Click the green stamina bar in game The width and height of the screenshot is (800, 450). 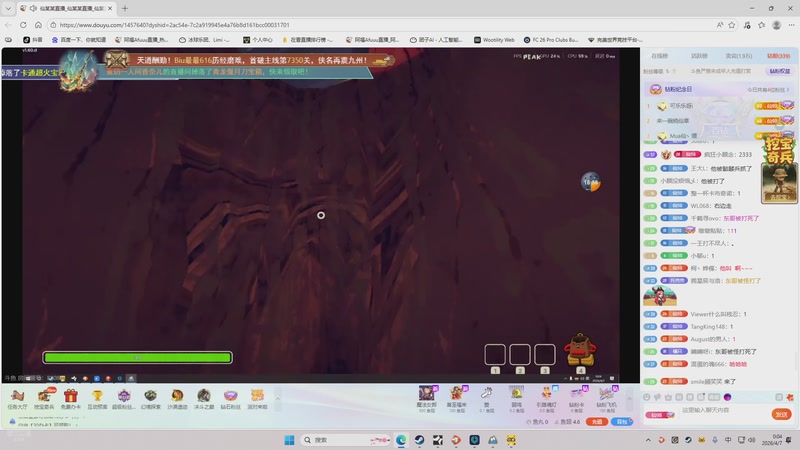click(x=137, y=358)
